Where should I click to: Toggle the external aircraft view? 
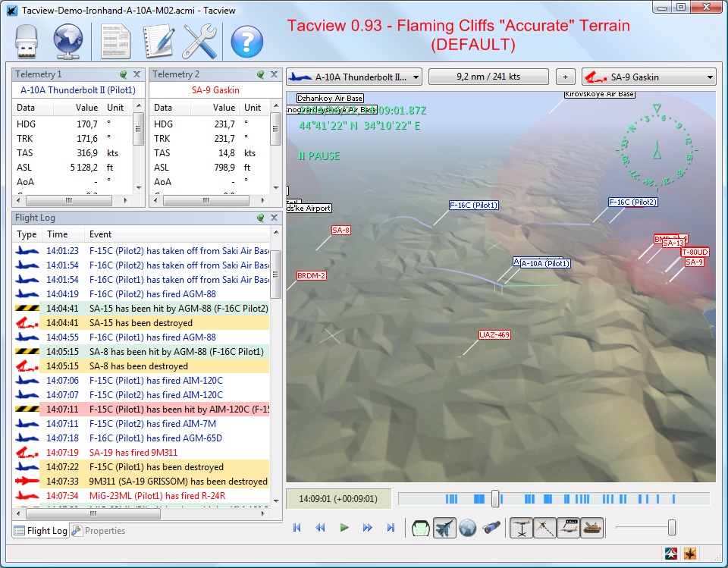(x=444, y=528)
